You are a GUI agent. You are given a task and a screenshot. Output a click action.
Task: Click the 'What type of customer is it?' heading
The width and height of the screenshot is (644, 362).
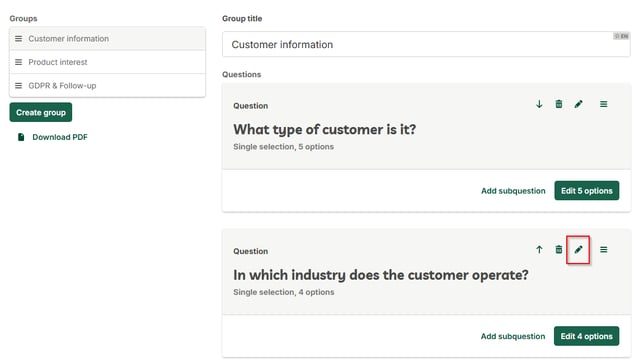point(324,129)
